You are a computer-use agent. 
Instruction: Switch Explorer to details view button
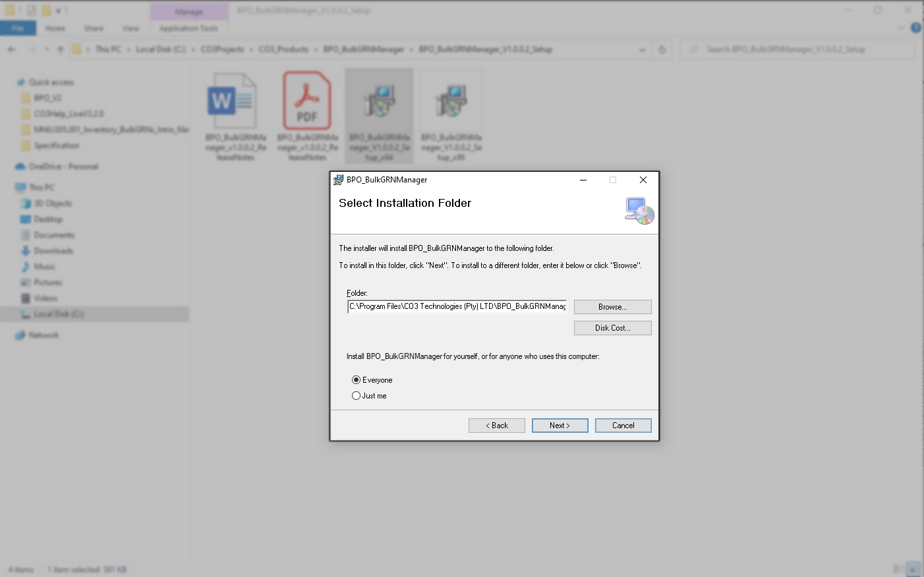coord(898,569)
